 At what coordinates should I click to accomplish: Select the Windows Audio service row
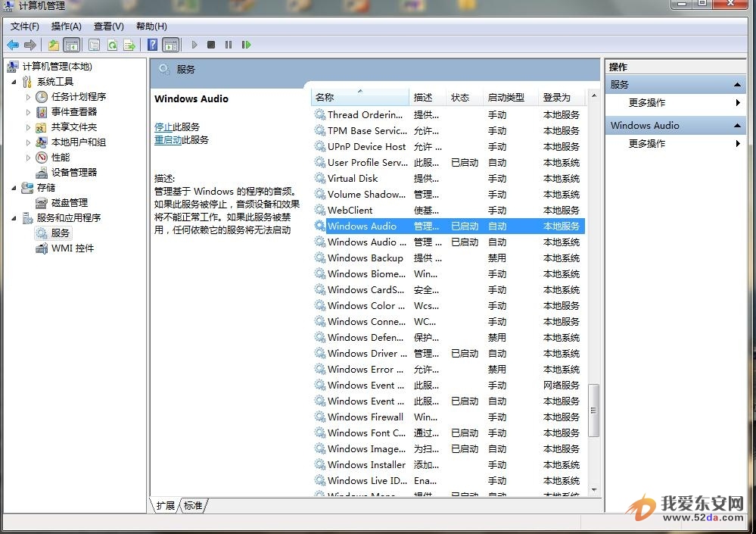click(x=449, y=226)
